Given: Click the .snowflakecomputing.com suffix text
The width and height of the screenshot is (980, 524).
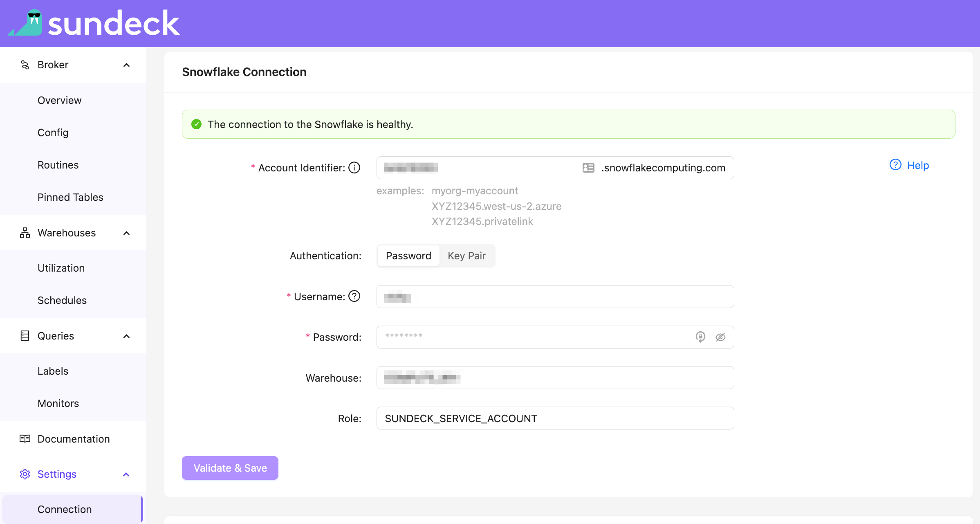Looking at the screenshot, I should (x=663, y=168).
